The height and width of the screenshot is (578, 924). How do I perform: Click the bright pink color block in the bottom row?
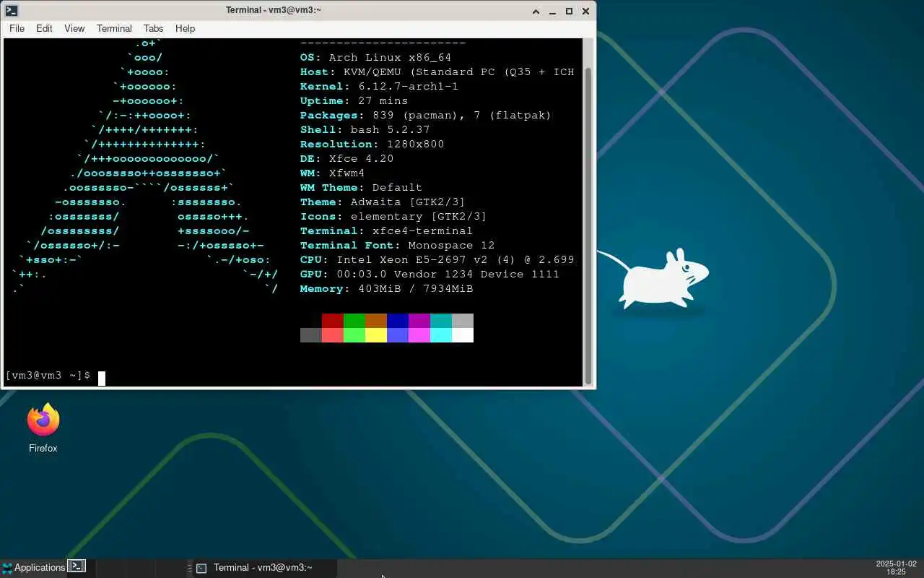[x=419, y=335]
